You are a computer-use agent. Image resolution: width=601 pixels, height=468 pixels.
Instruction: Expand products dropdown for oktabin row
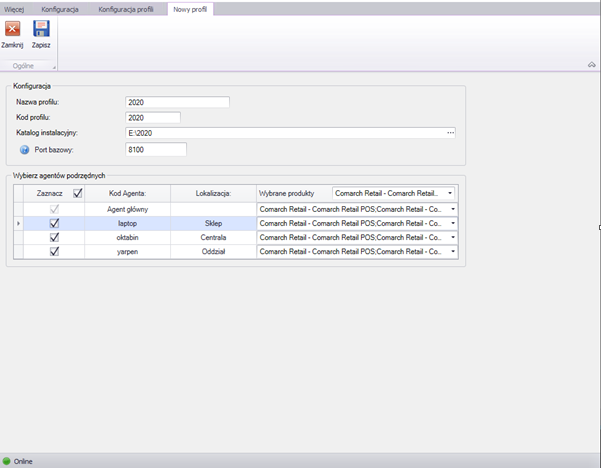453,237
